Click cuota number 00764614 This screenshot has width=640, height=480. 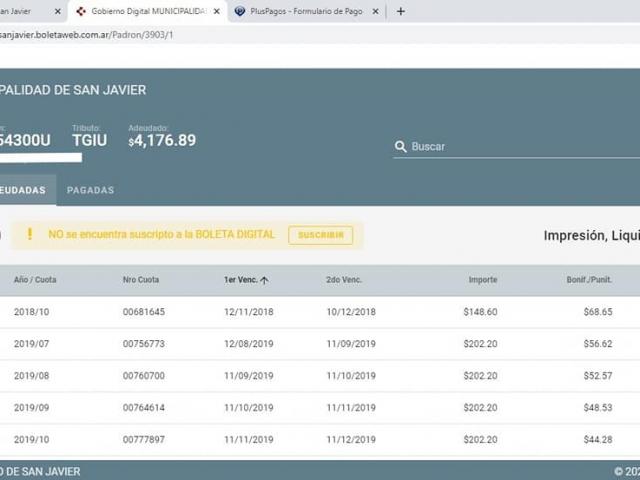click(144, 407)
